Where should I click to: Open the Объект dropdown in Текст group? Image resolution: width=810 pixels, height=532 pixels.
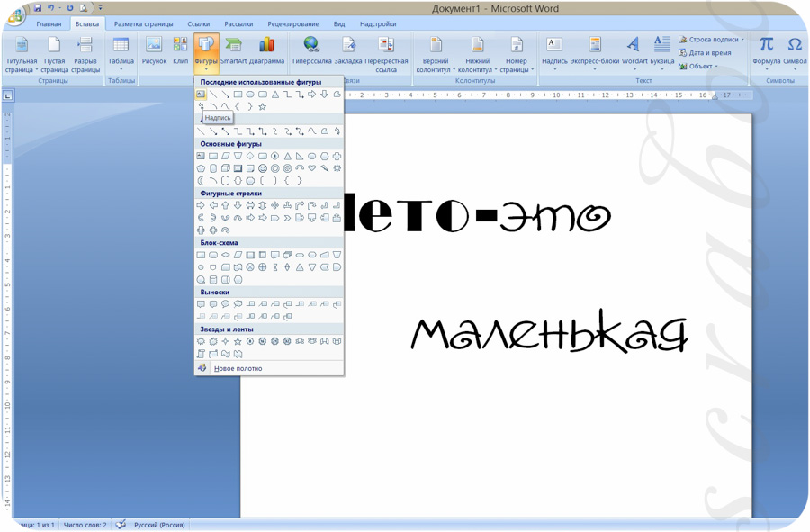click(x=698, y=66)
